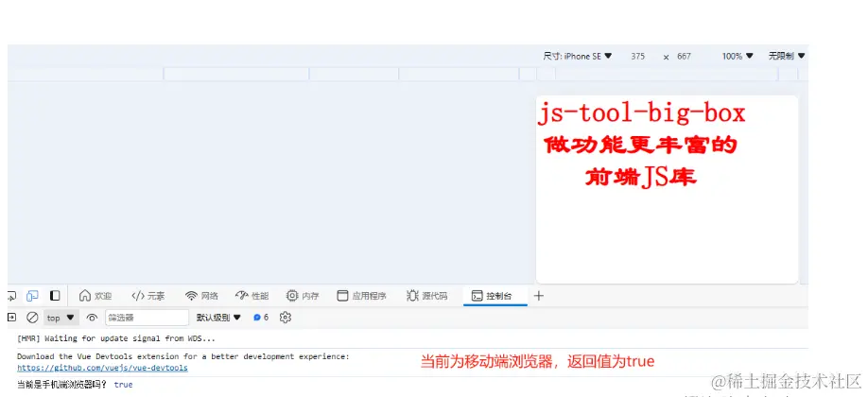Open the 100% zoom dropdown
This screenshot has width=868, height=397.
[738, 56]
